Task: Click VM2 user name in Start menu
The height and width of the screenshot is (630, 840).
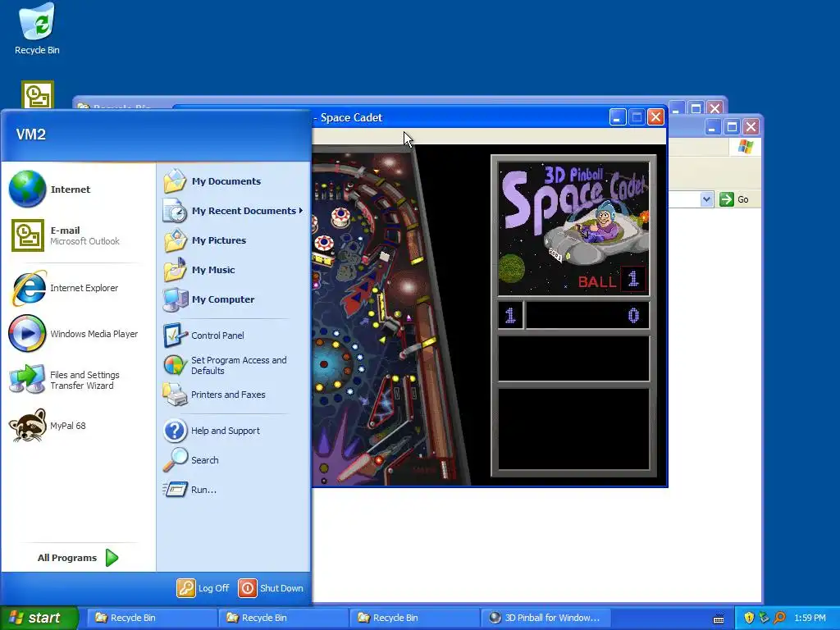Action: point(31,135)
